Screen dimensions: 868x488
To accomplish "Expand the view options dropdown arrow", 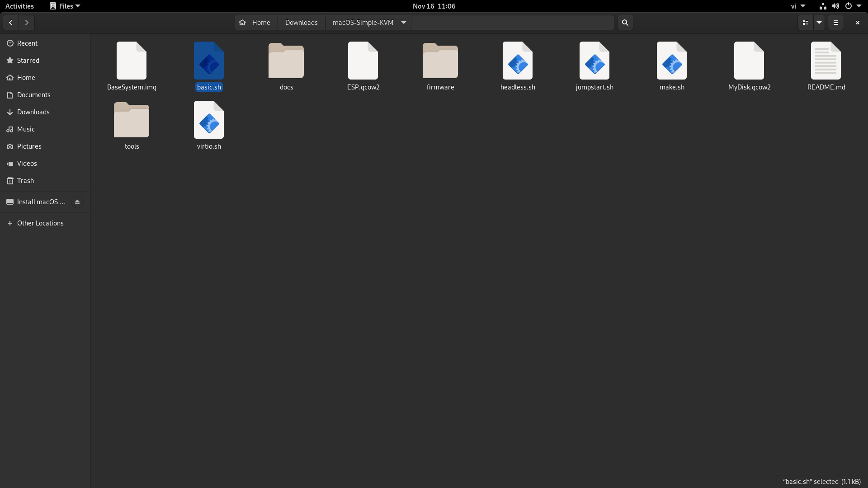I will tap(819, 23).
